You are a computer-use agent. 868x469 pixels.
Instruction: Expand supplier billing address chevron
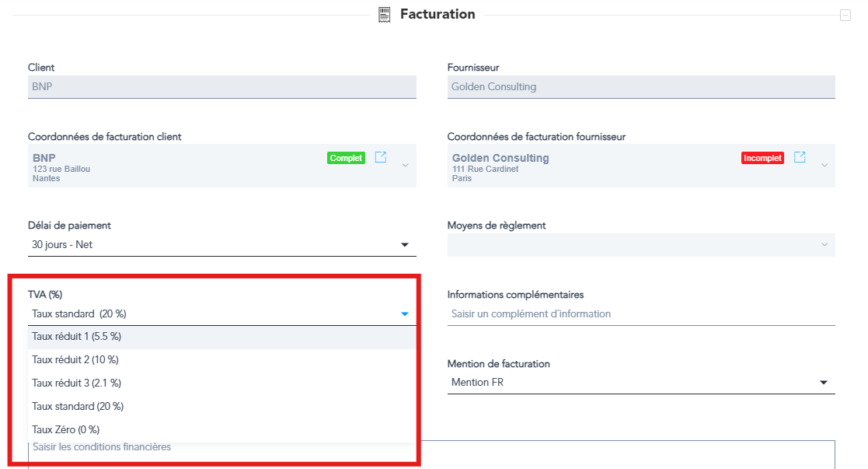click(824, 165)
